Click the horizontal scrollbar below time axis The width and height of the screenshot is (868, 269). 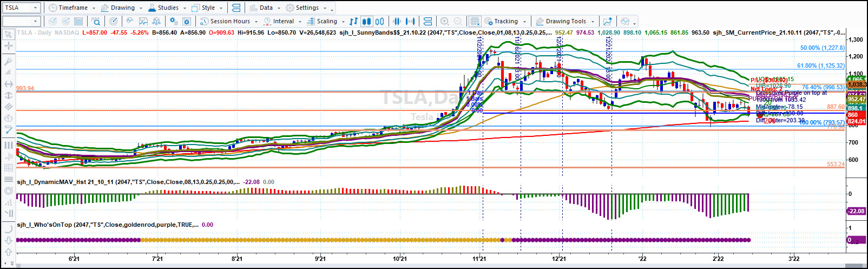(x=441, y=266)
